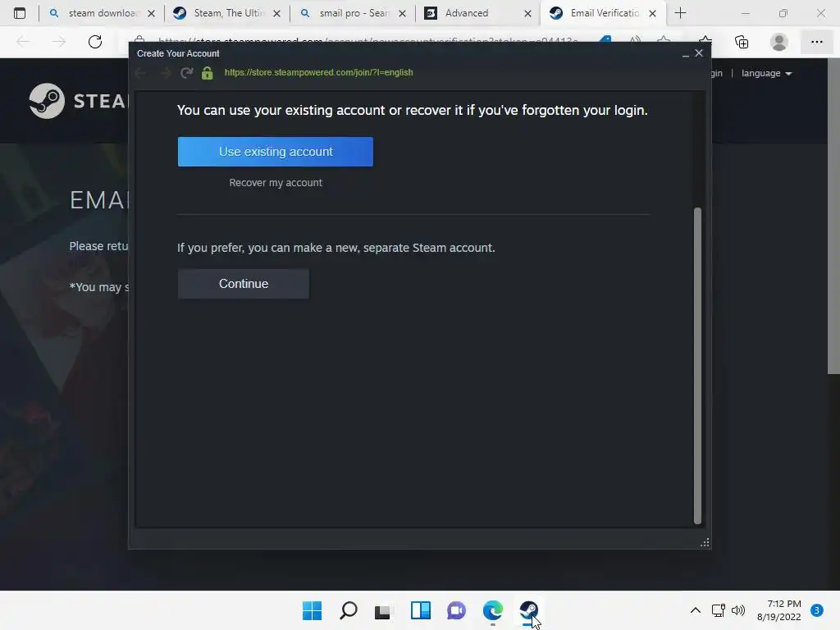Minimize the Create Your Account dialog
This screenshot has height=630, width=840.
pyautogui.click(x=685, y=53)
